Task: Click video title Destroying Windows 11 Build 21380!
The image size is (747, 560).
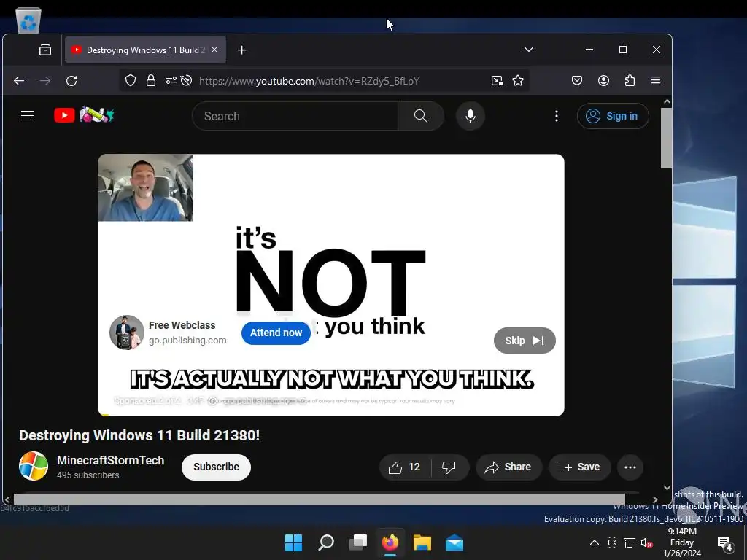Action: (x=139, y=435)
